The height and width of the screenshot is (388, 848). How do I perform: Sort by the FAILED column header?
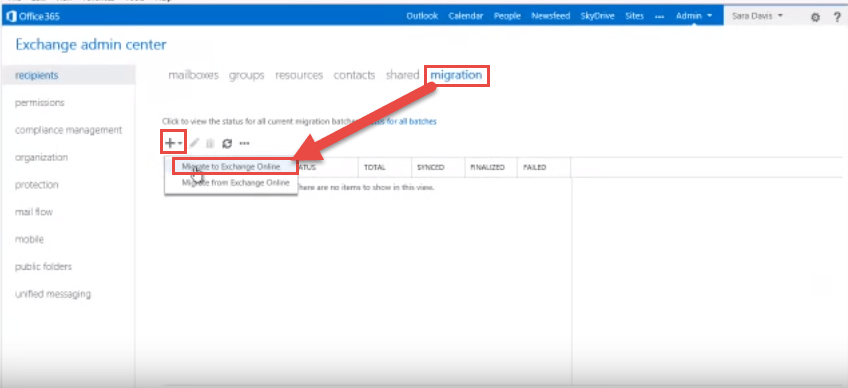534,168
